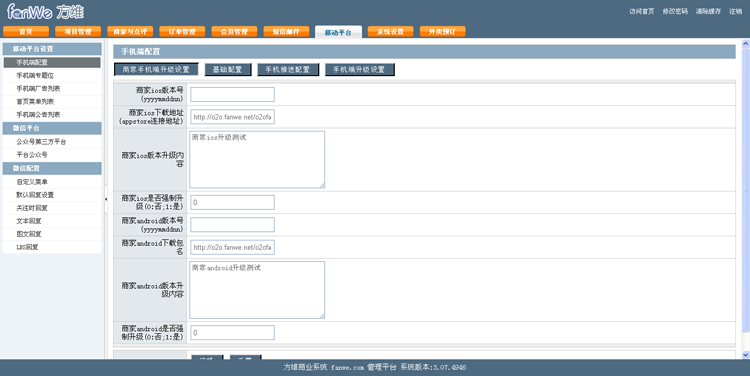Click the 移动平台设置 sidebar header
The image size is (750, 376).
(x=52, y=49)
